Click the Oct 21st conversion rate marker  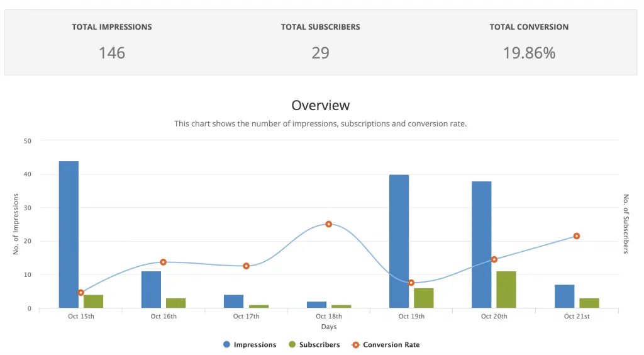pyautogui.click(x=577, y=236)
